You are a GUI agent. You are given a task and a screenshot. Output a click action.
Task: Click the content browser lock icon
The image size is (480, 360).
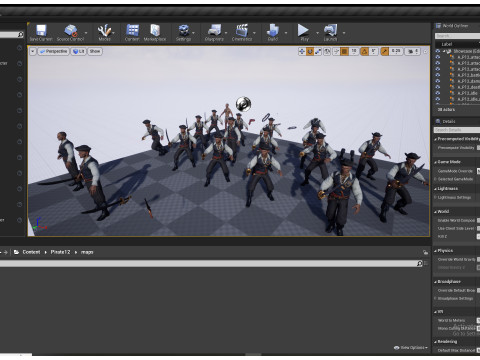coord(425,252)
